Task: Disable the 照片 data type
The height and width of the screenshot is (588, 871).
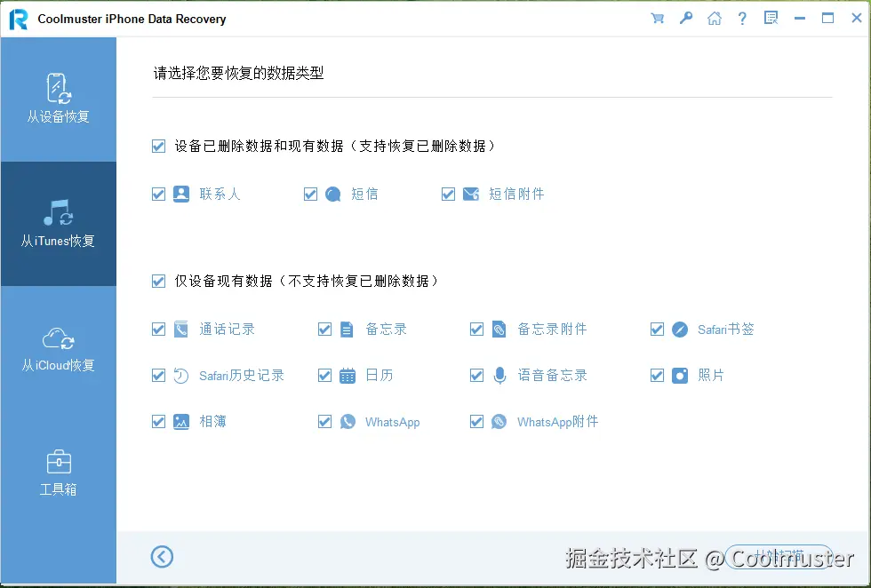Action: click(x=657, y=375)
